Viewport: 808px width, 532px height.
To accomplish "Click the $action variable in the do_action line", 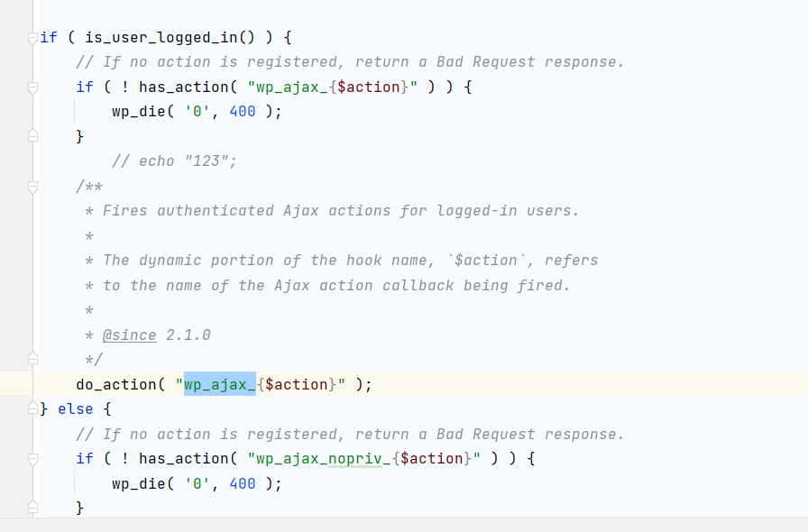I will coord(297,384).
